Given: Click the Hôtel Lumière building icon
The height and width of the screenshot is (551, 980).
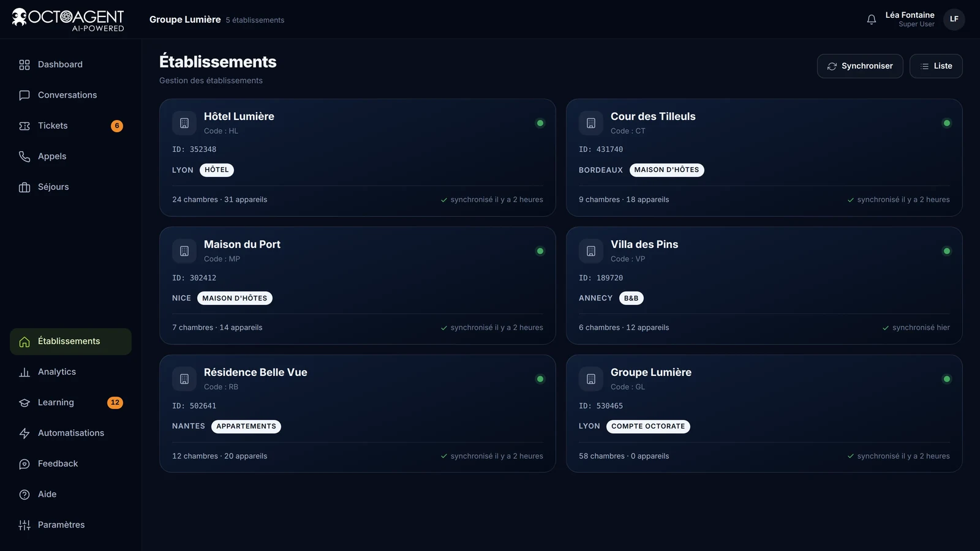Looking at the screenshot, I should pyautogui.click(x=184, y=123).
